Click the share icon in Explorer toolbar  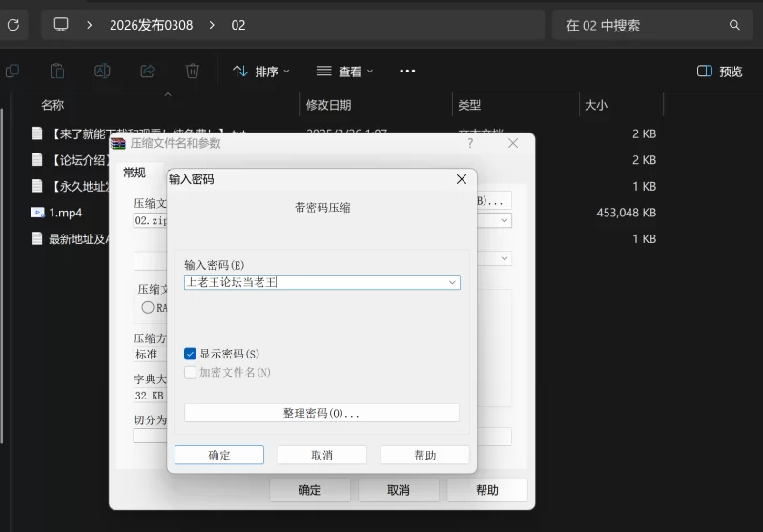tap(147, 71)
